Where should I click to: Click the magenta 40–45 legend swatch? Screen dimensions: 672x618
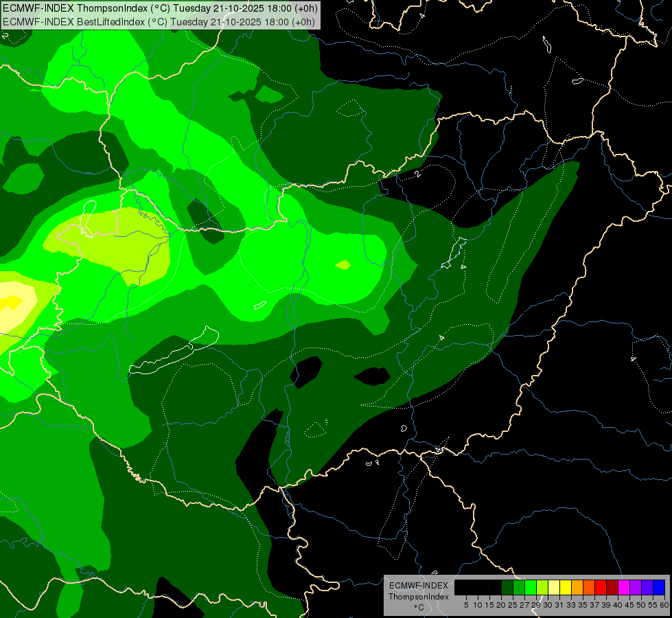(624, 587)
